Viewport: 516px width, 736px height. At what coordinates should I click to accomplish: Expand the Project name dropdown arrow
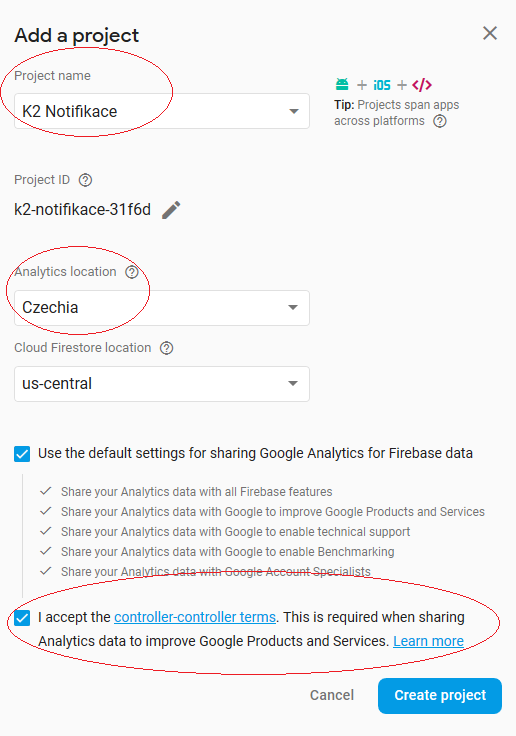[x=294, y=111]
